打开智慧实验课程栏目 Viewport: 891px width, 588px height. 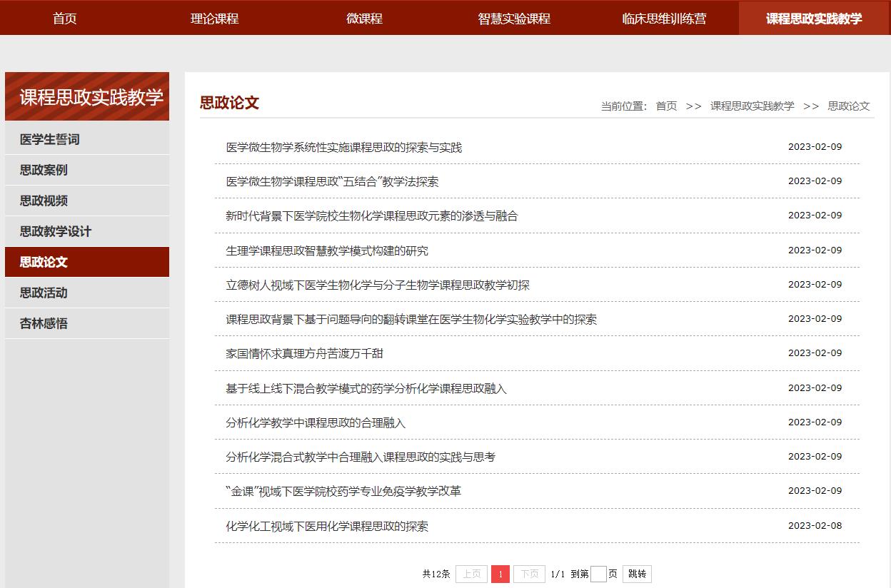click(x=513, y=18)
